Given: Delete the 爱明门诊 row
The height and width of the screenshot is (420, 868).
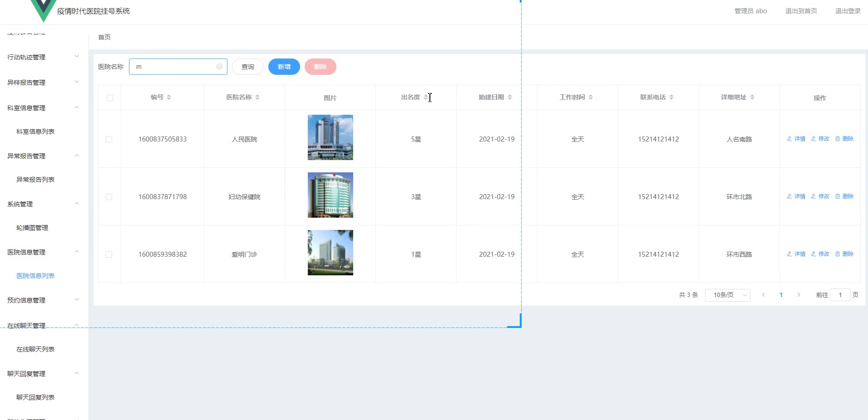Looking at the screenshot, I should coord(844,254).
